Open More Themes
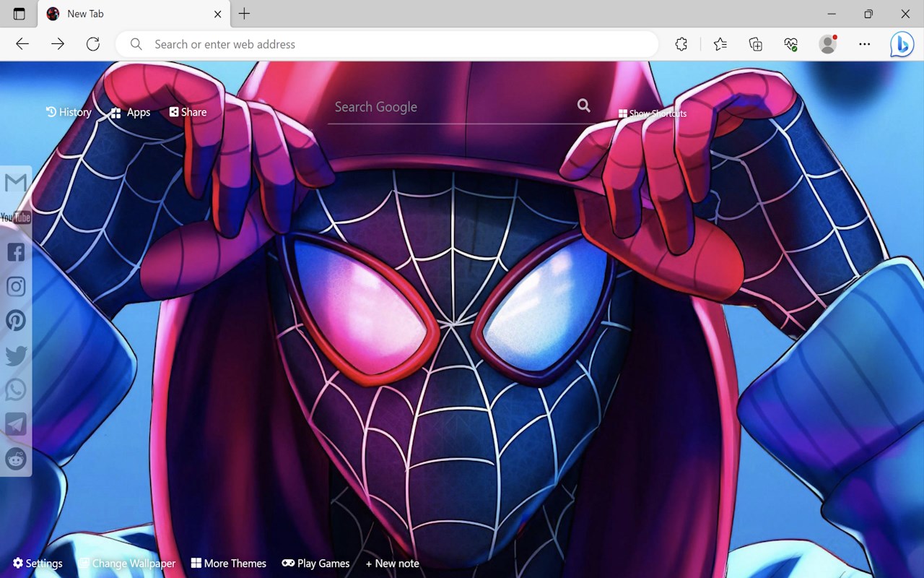Viewport: 924px width, 578px height. 229,564
